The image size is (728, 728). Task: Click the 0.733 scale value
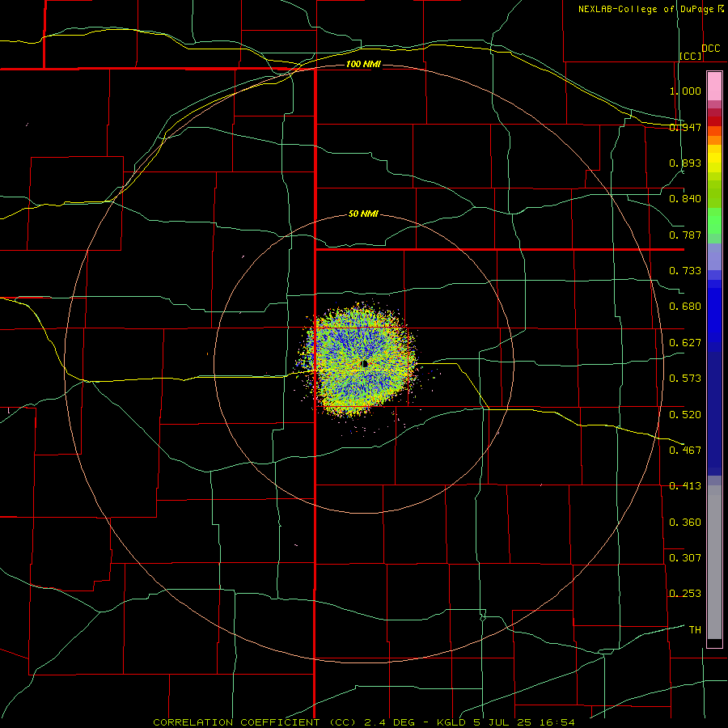tap(685, 271)
